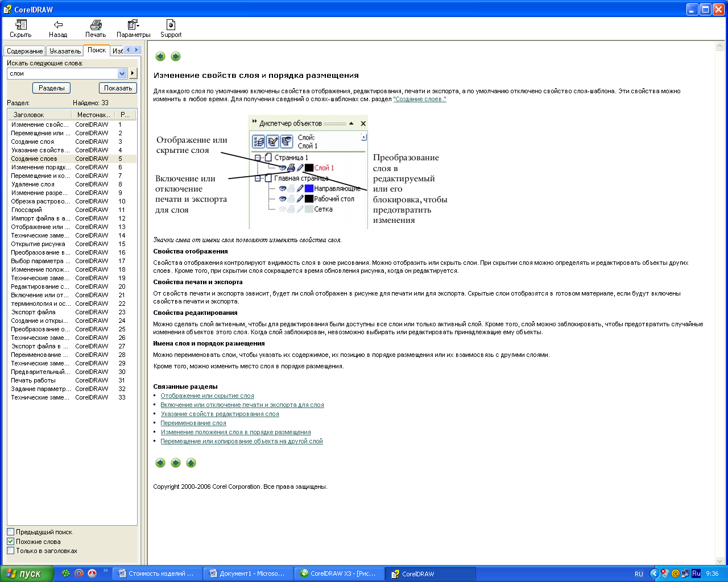Open link Перемещение или копирование объекта на другой слой
This screenshot has height=582, width=728.
(242, 441)
